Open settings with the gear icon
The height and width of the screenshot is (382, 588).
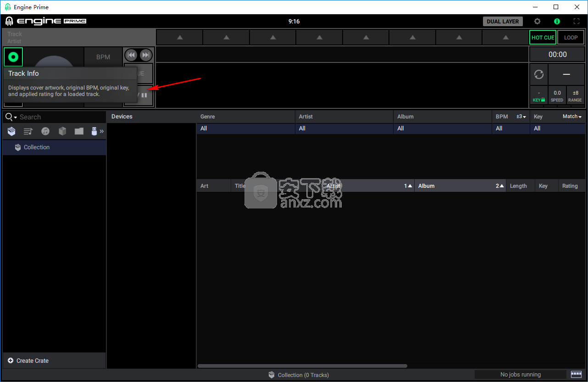coord(537,21)
